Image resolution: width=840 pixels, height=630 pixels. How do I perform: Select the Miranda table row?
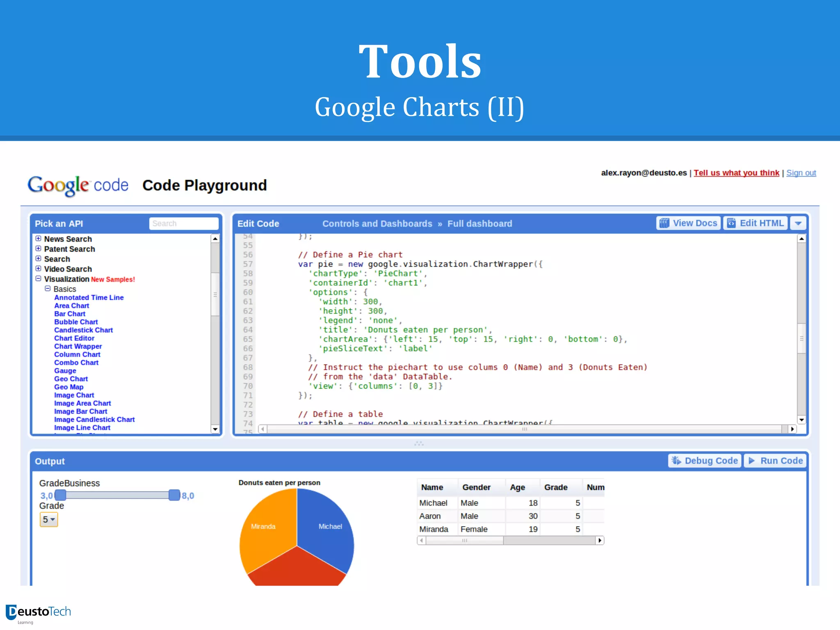[511, 529]
